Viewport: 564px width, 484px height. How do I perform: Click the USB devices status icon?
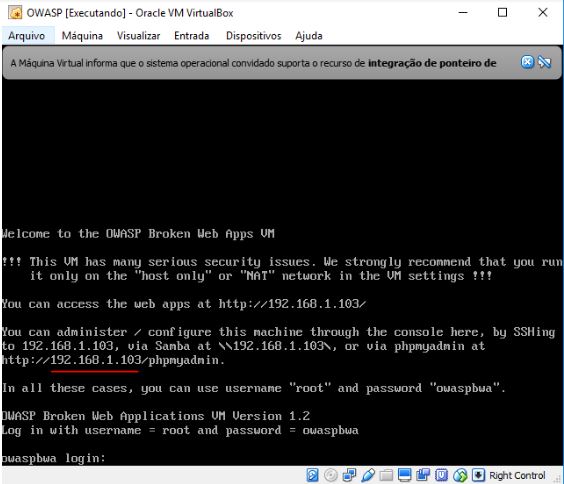[368, 475]
